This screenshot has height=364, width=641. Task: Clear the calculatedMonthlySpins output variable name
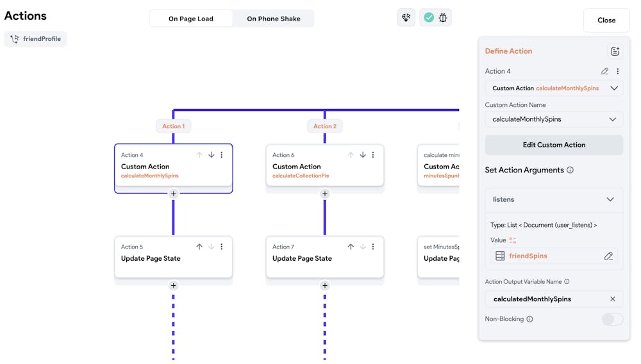pyautogui.click(x=612, y=299)
